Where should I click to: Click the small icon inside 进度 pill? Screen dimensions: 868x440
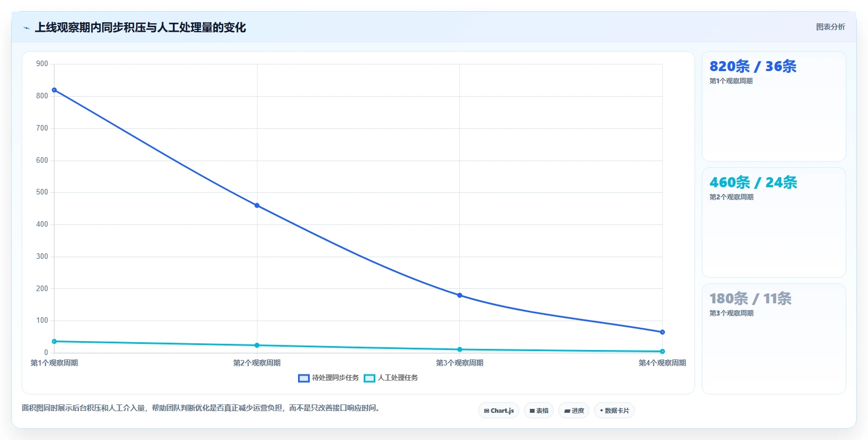click(x=567, y=411)
